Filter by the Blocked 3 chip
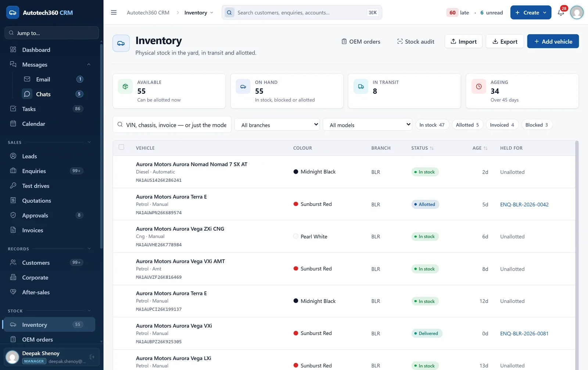This screenshot has height=370, width=588. click(537, 125)
